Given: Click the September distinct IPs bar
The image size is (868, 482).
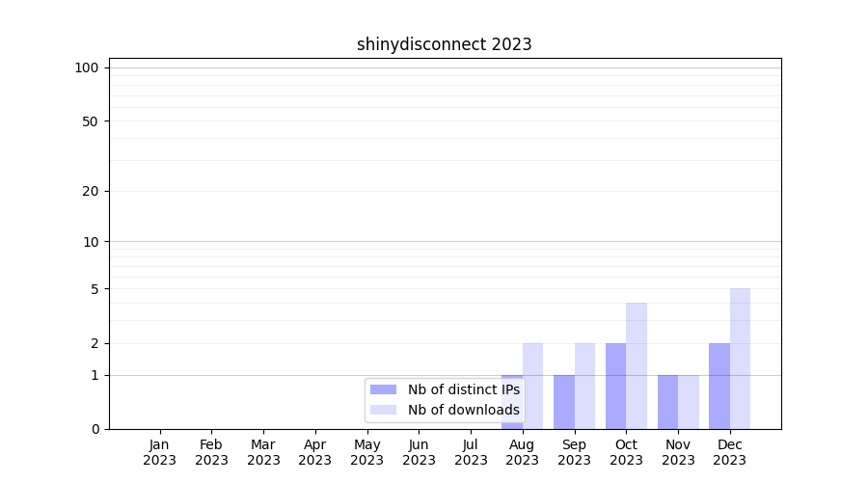Looking at the screenshot, I should coord(564,402).
